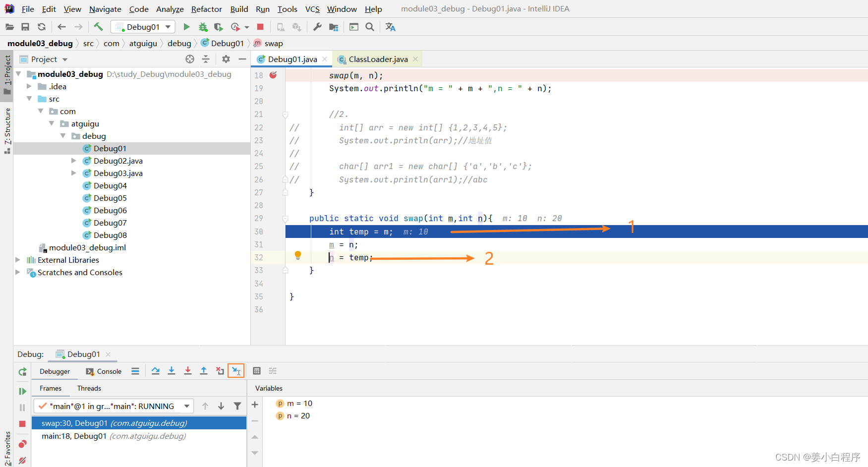
Task: Start debugging with the bug icon
Action: coord(203,27)
